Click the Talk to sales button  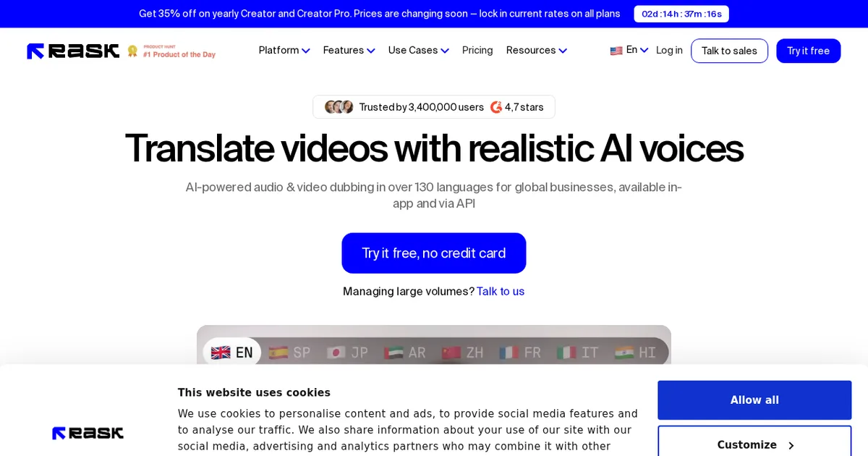tap(729, 51)
